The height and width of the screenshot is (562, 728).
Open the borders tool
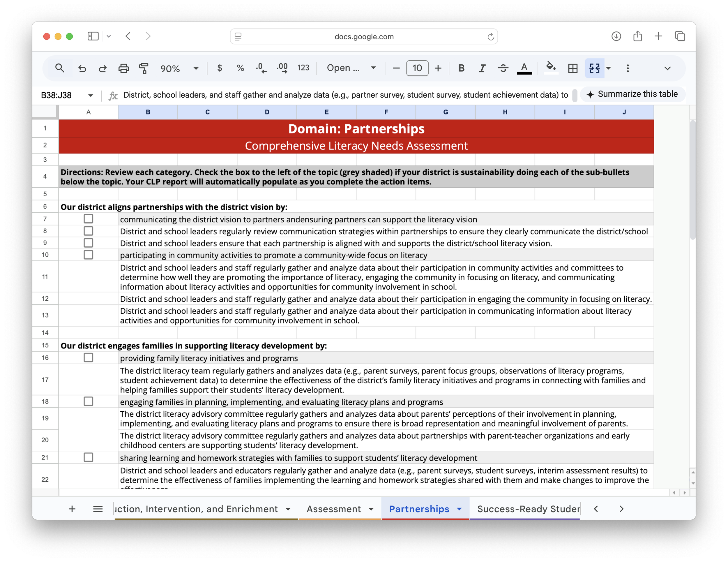point(573,68)
